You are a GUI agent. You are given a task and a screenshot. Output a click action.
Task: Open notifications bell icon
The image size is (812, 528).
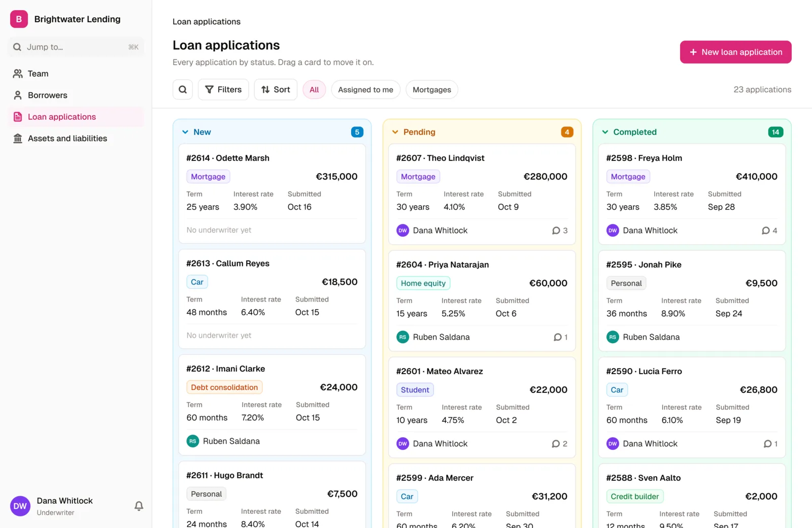click(139, 506)
